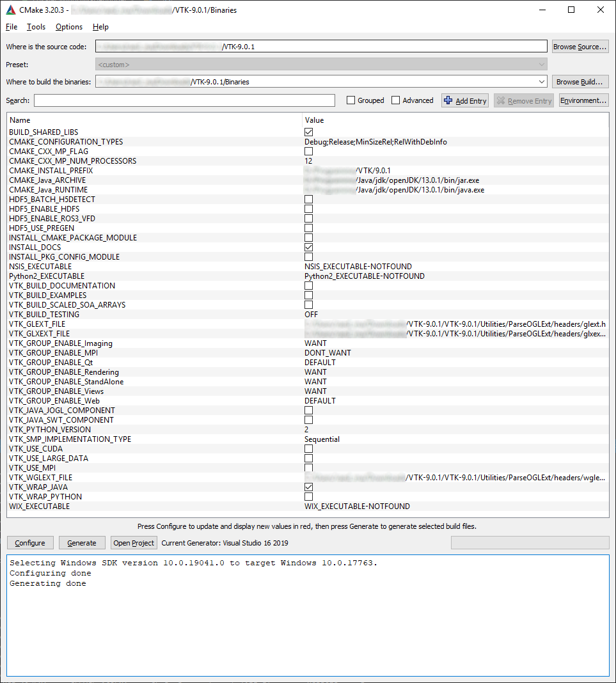
Task: Select VTK_GROUP_ENABLE_Web value DEFAULT
Action: (320, 401)
